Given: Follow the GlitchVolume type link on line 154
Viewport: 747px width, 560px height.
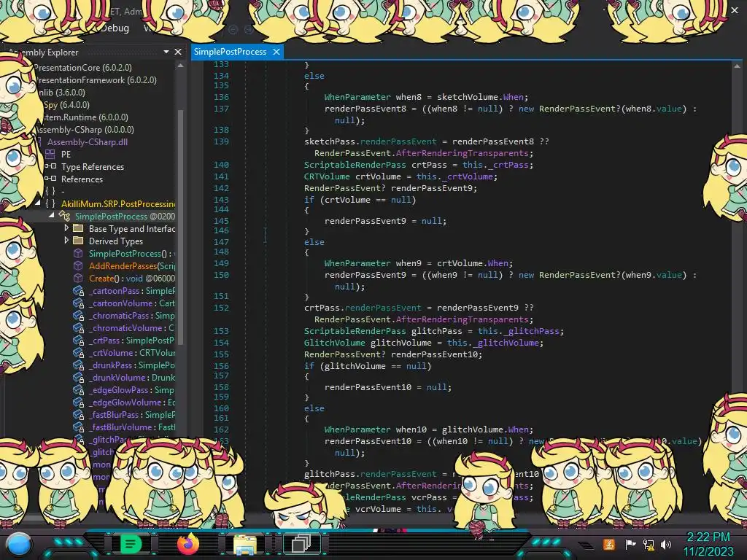Looking at the screenshot, I should [x=334, y=343].
